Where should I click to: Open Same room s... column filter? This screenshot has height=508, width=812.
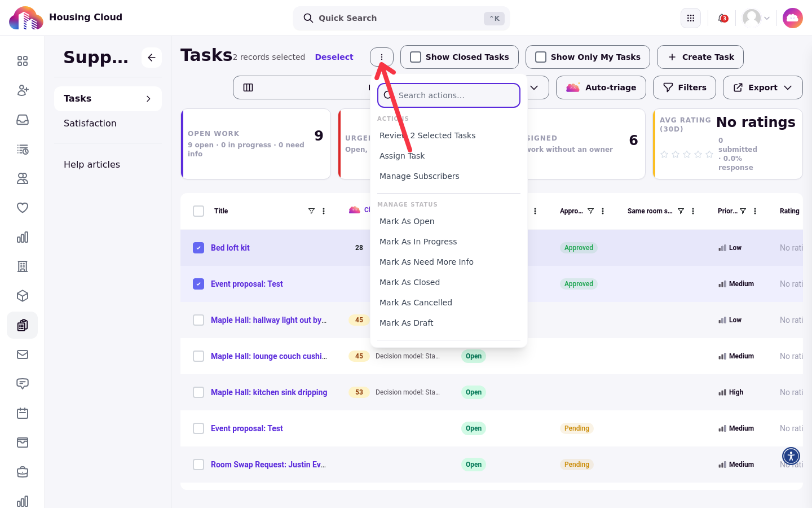[x=681, y=211]
